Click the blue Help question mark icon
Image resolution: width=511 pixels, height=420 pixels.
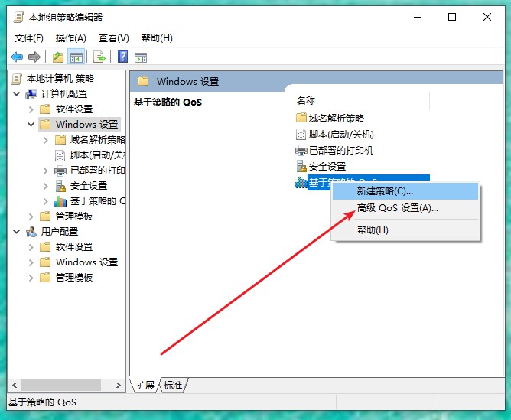pyautogui.click(x=122, y=57)
